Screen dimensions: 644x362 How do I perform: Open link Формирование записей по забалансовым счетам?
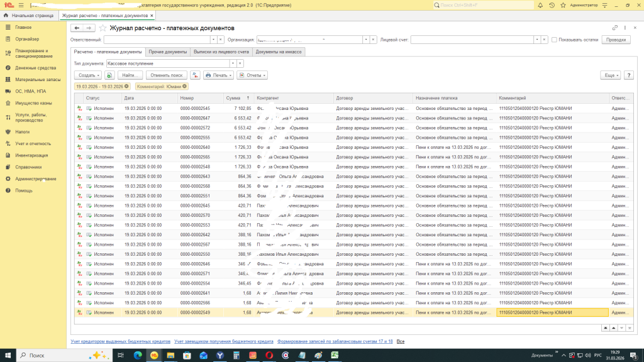click(335, 341)
